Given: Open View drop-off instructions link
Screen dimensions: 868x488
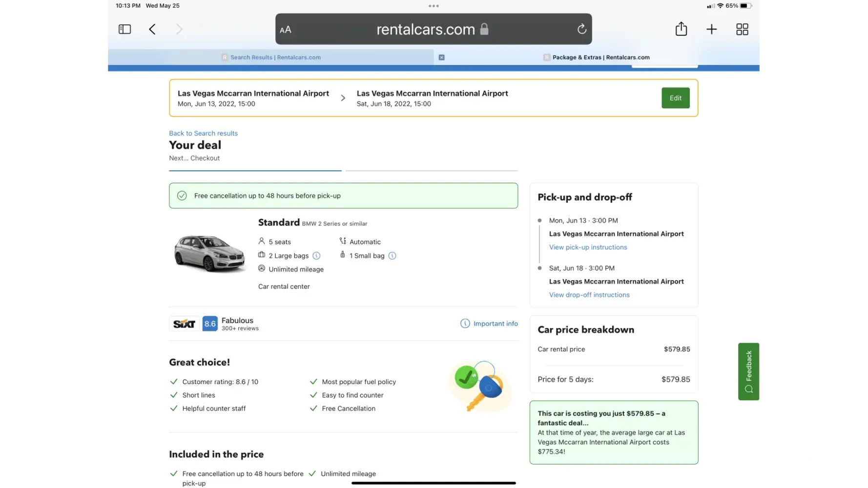Looking at the screenshot, I should (589, 295).
